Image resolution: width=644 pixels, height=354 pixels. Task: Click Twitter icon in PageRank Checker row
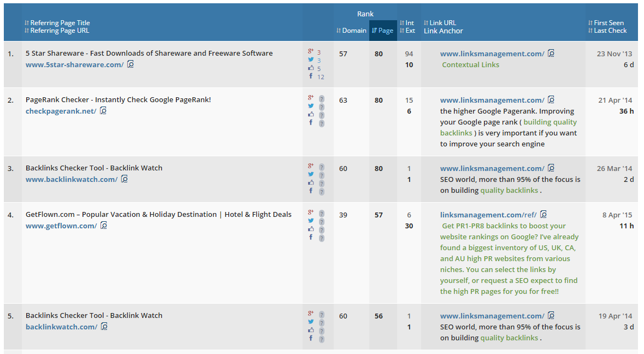[x=311, y=106]
